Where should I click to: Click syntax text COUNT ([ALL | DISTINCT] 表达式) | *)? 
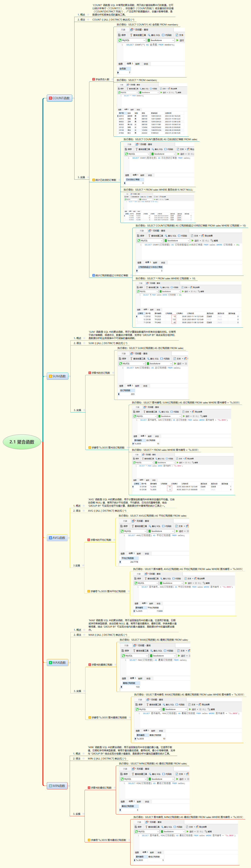(x=113, y=20)
